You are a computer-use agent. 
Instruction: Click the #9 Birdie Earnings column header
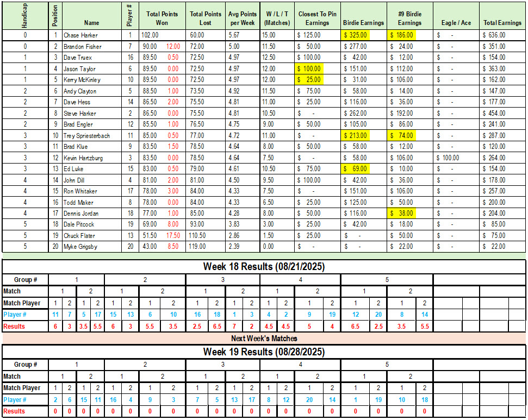click(409, 18)
